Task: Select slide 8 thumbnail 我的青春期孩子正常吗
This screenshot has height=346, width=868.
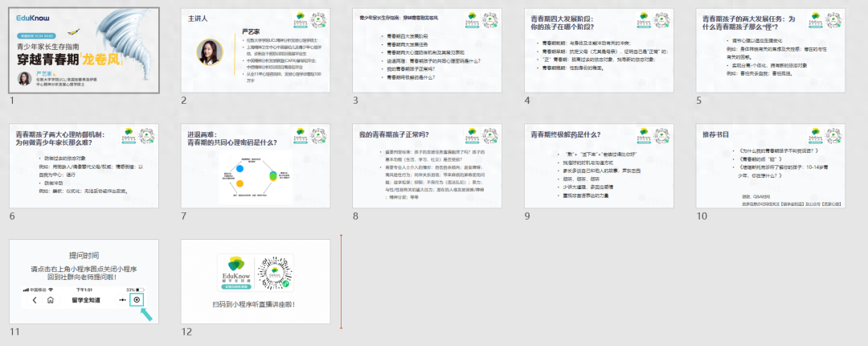Action: pyautogui.click(x=427, y=166)
